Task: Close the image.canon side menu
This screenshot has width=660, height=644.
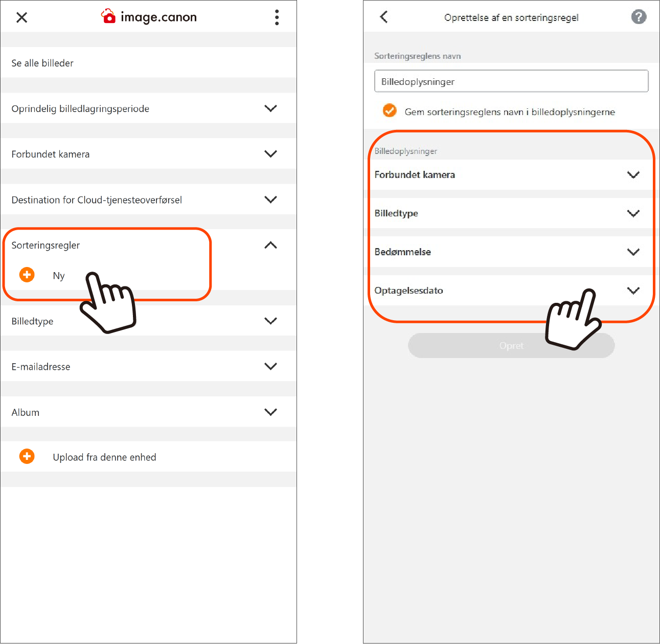Action: click(21, 17)
